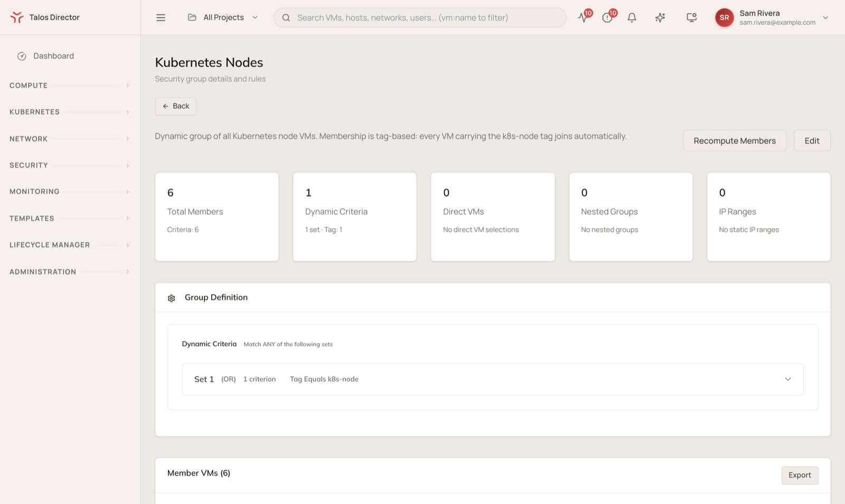845x504 pixels.
Task: Focus the search VMs, hosts input field
Action: tap(420, 17)
